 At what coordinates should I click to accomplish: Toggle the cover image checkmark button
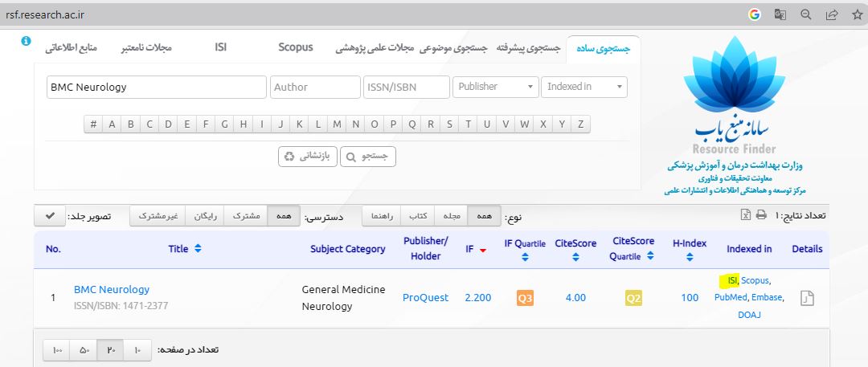pyautogui.click(x=50, y=216)
